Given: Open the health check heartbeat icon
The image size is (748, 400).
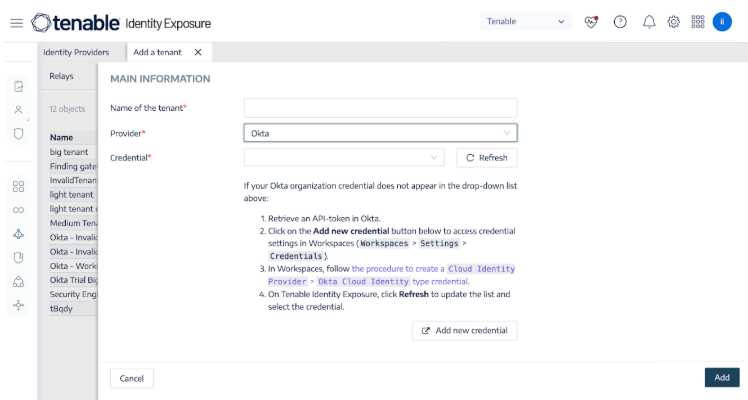Looking at the screenshot, I should pos(591,21).
